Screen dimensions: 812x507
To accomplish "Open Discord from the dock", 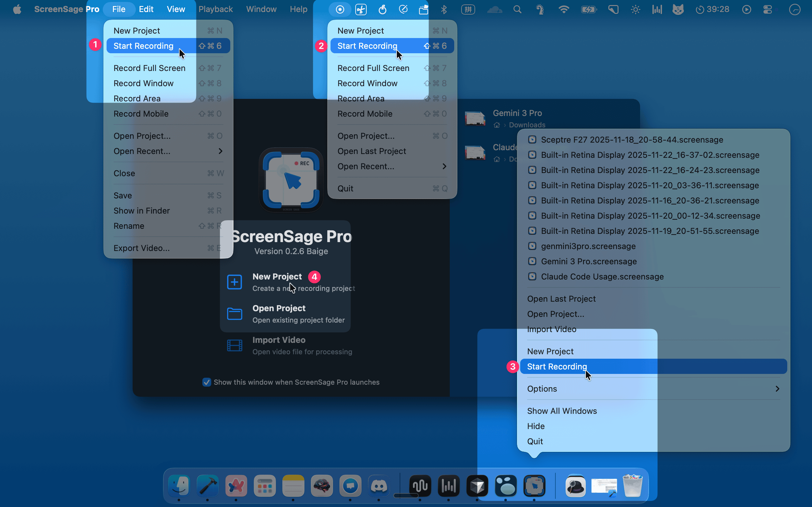I will (379, 485).
